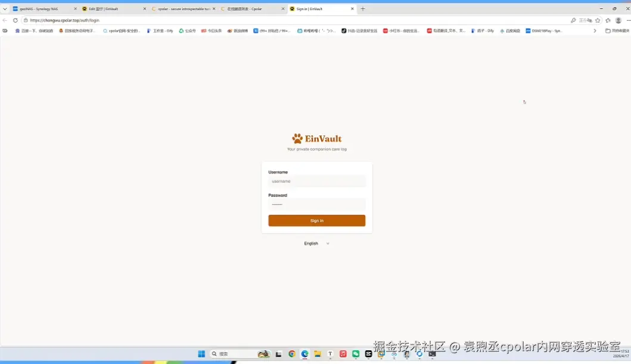Image resolution: width=631 pixels, height=364 pixels.
Task: Open the 哔哩哔哩 bookmark
Action: pos(316,30)
